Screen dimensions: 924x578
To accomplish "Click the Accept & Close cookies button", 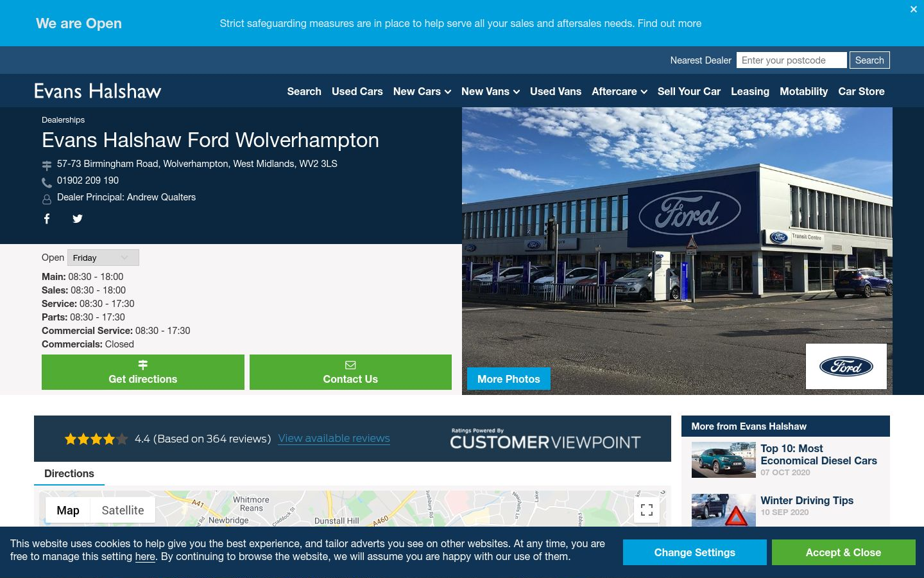I will pos(844,552).
